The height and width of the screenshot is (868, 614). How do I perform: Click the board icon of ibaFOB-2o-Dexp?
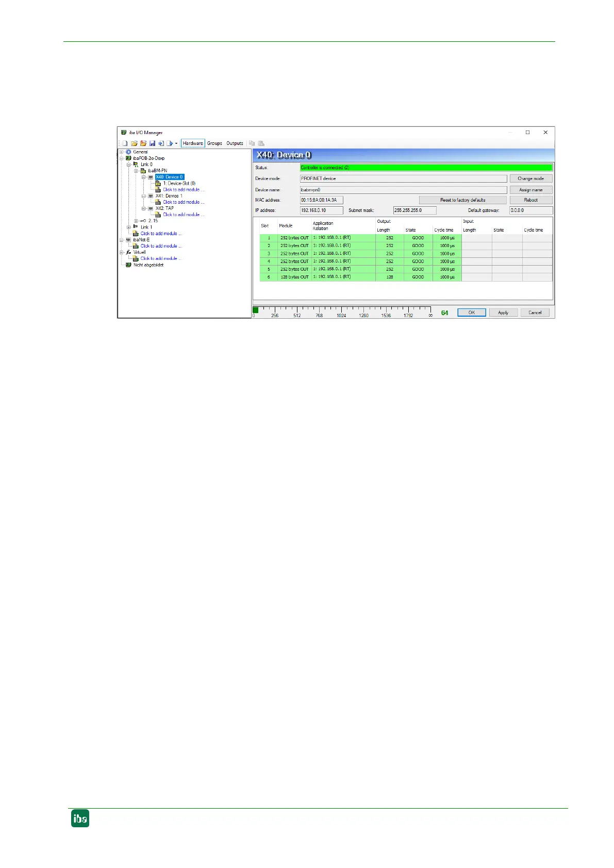point(128,158)
